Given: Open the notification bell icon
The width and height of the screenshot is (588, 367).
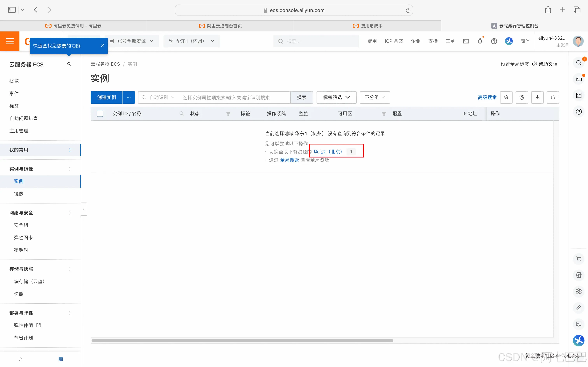Looking at the screenshot, I should tap(480, 41).
